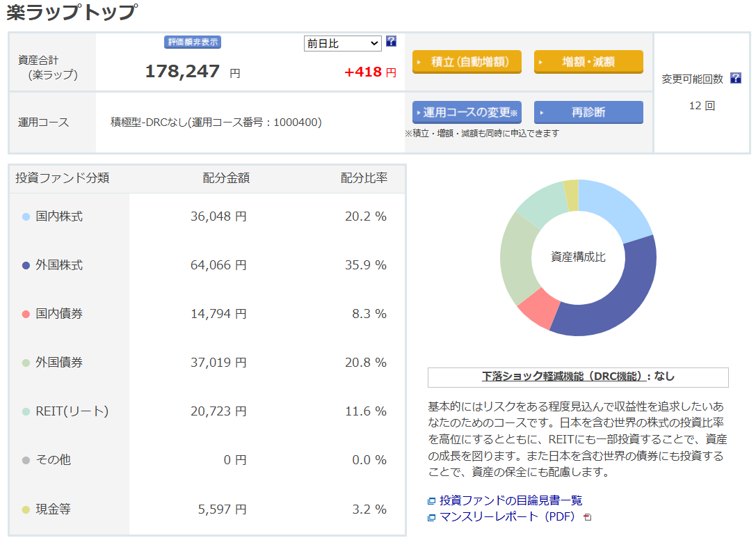
Task: Click the 5,597 円 amount cell
Action: click(223, 509)
